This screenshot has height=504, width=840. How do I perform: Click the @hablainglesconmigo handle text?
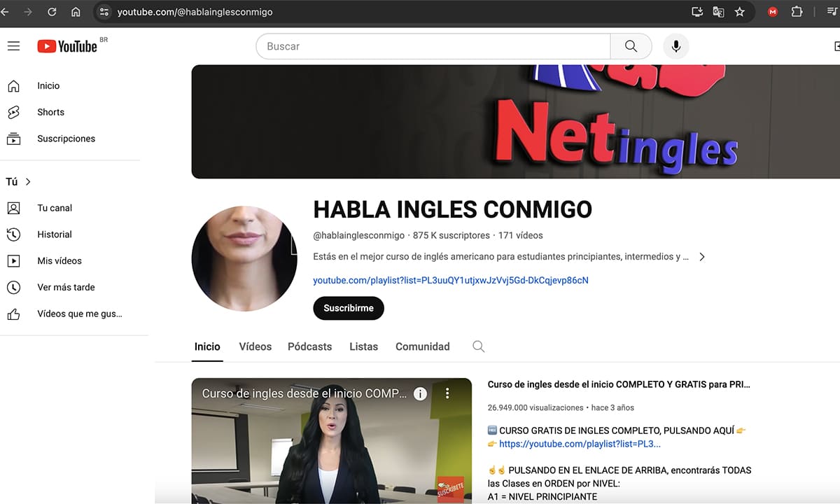pos(358,235)
